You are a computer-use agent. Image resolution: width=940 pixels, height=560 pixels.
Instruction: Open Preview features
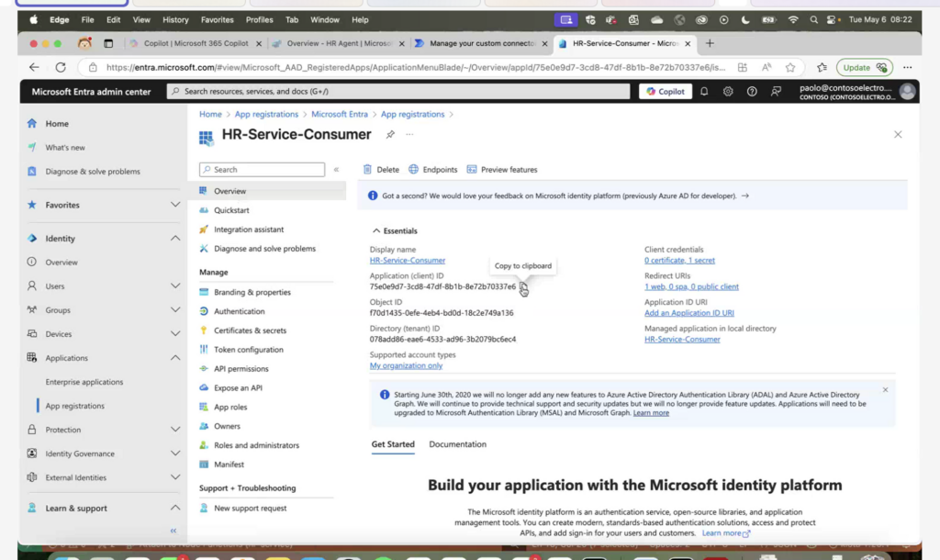click(x=502, y=170)
